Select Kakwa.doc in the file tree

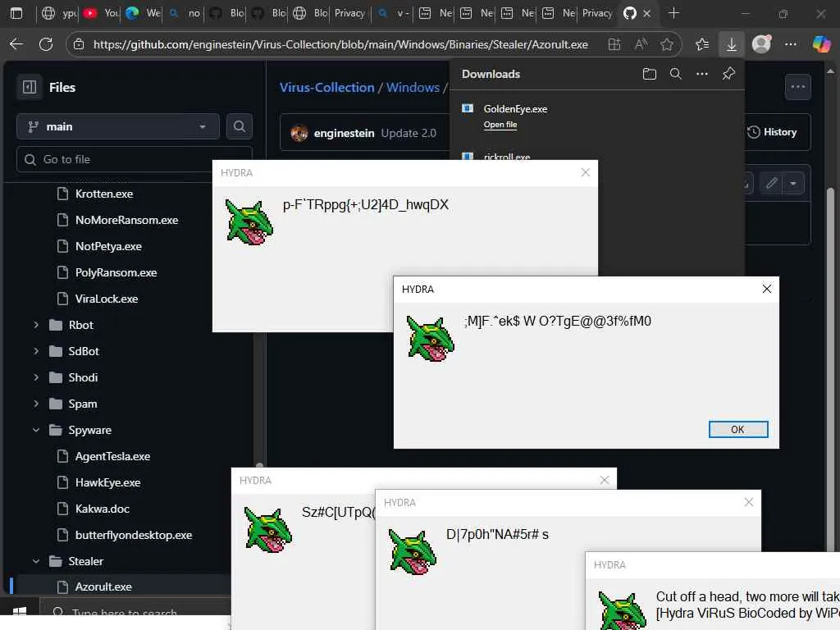103,509
